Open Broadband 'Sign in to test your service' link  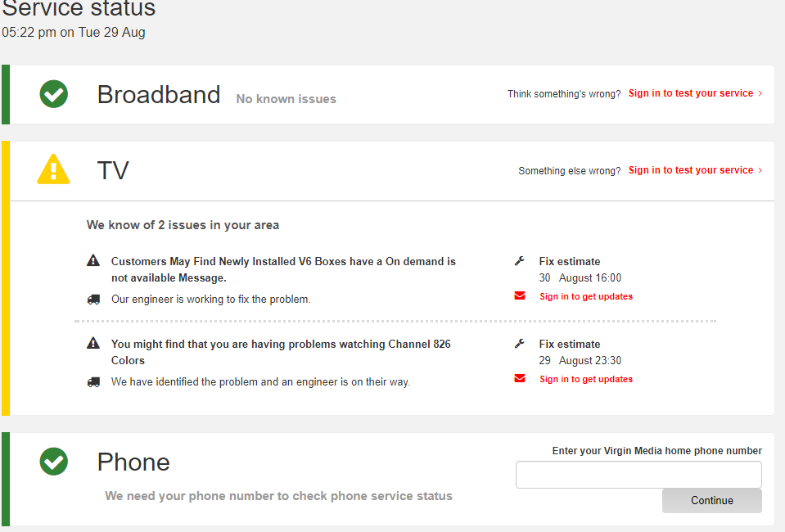691,93
